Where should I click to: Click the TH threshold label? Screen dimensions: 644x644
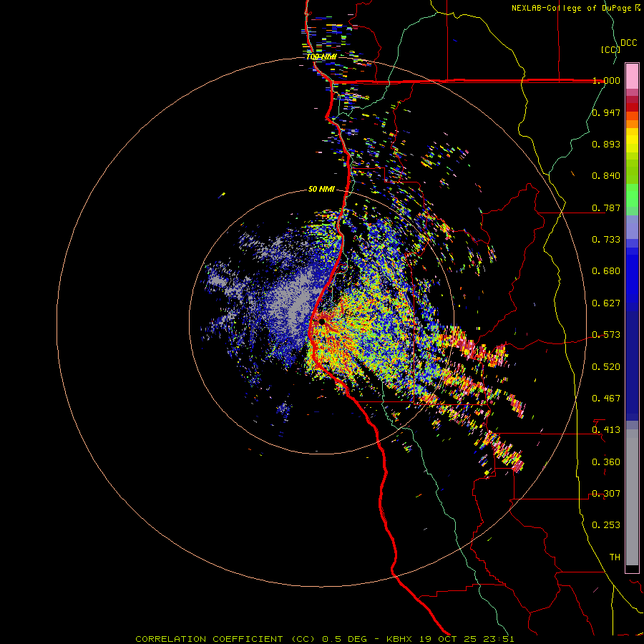[x=615, y=557]
